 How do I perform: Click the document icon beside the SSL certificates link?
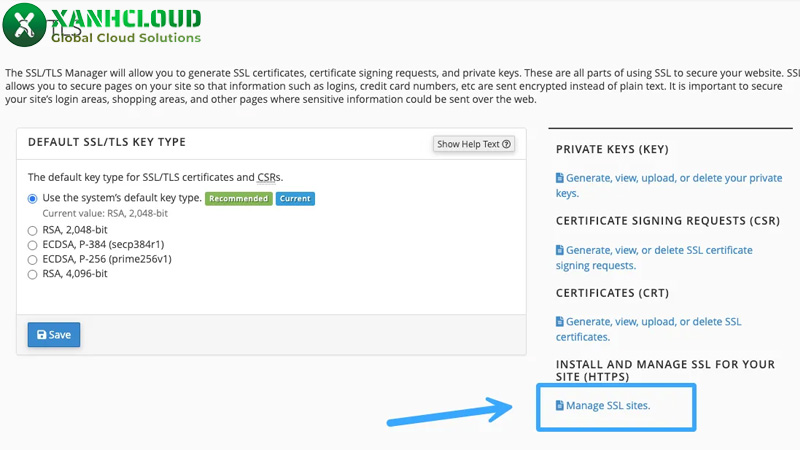click(560, 322)
